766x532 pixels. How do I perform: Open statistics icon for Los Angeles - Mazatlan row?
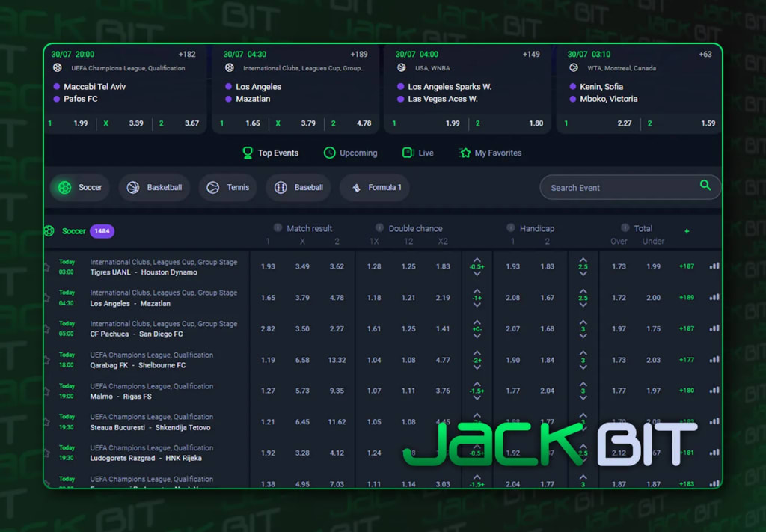tap(714, 297)
